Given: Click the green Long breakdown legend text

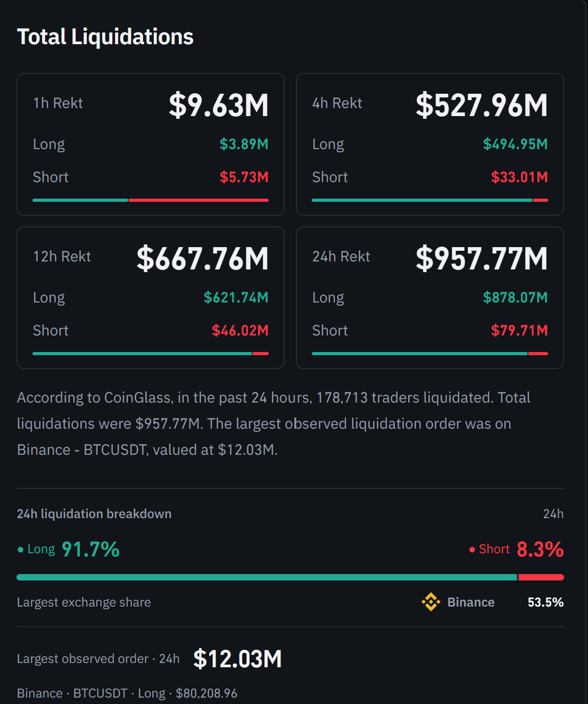Looking at the screenshot, I should click(x=42, y=550).
